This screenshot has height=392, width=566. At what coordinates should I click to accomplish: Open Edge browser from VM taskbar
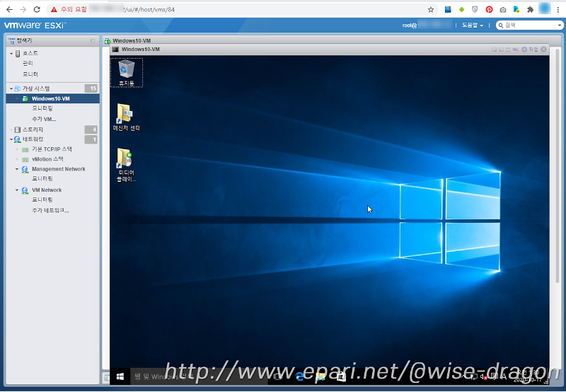[x=299, y=376]
